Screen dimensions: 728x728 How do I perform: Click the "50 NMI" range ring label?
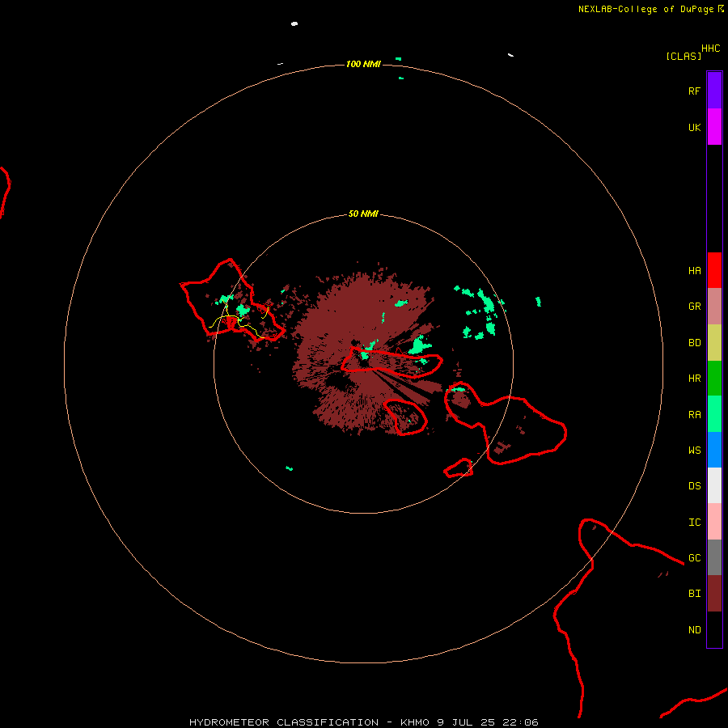click(363, 214)
